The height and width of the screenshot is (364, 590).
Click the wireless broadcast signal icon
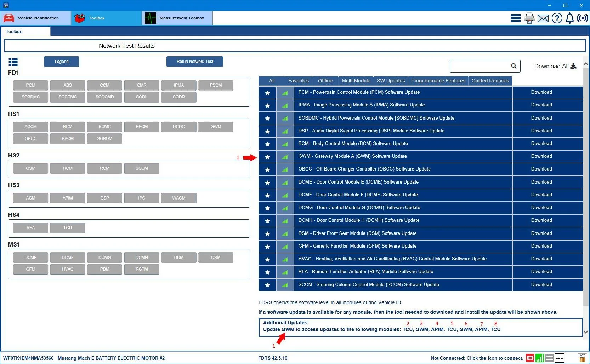pos(583,18)
